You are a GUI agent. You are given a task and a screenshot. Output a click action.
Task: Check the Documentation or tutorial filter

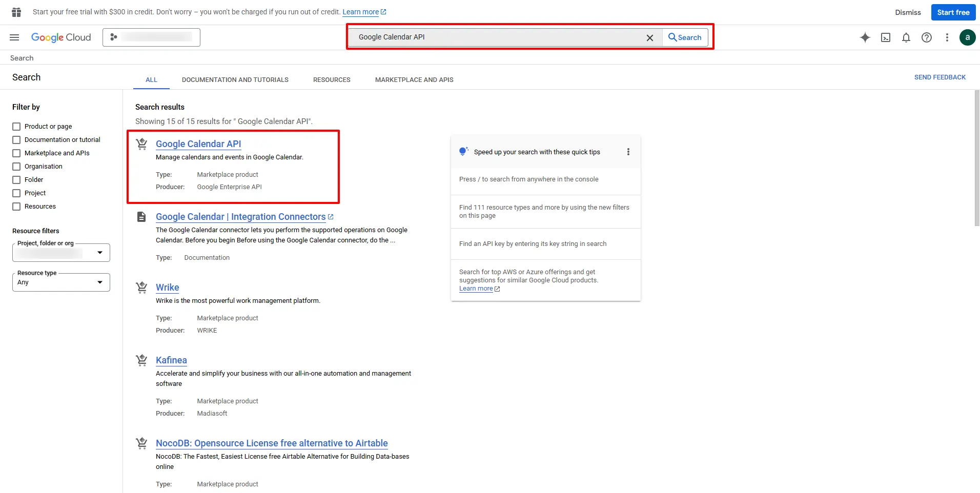click(x=16, y=140)
